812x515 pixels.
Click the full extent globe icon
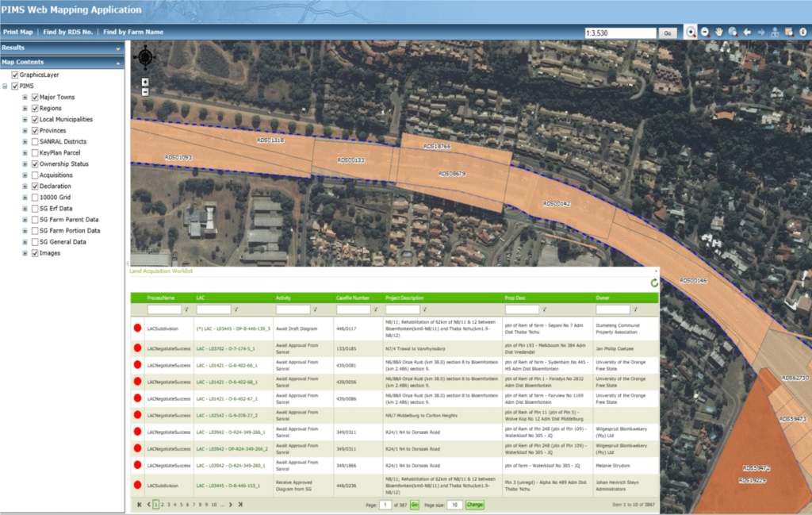click(x=733, y=32)
